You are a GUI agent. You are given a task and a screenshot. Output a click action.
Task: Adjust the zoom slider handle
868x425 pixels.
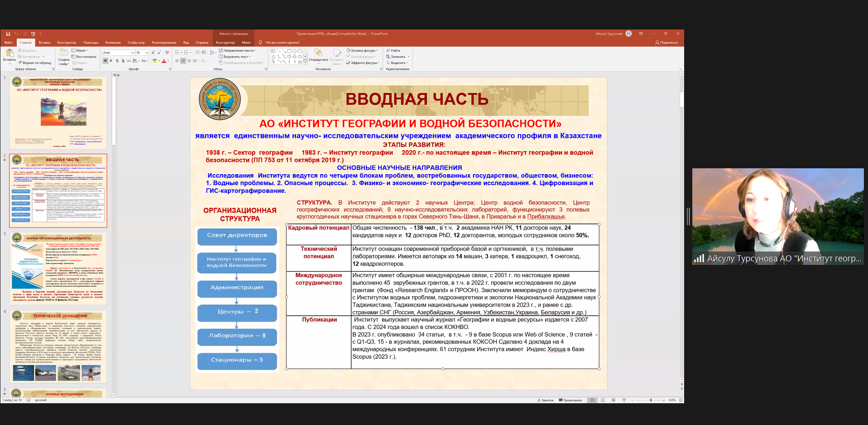[651, 400]
